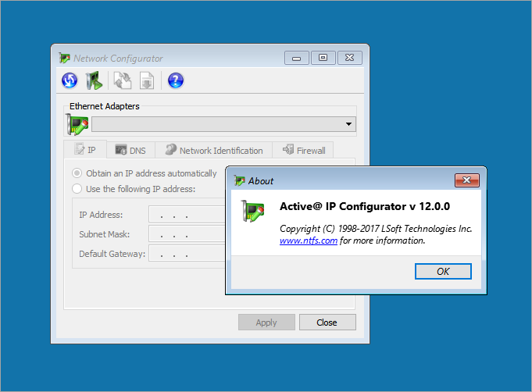Close the Network Configurator window with X

click(x=349, y=58)
